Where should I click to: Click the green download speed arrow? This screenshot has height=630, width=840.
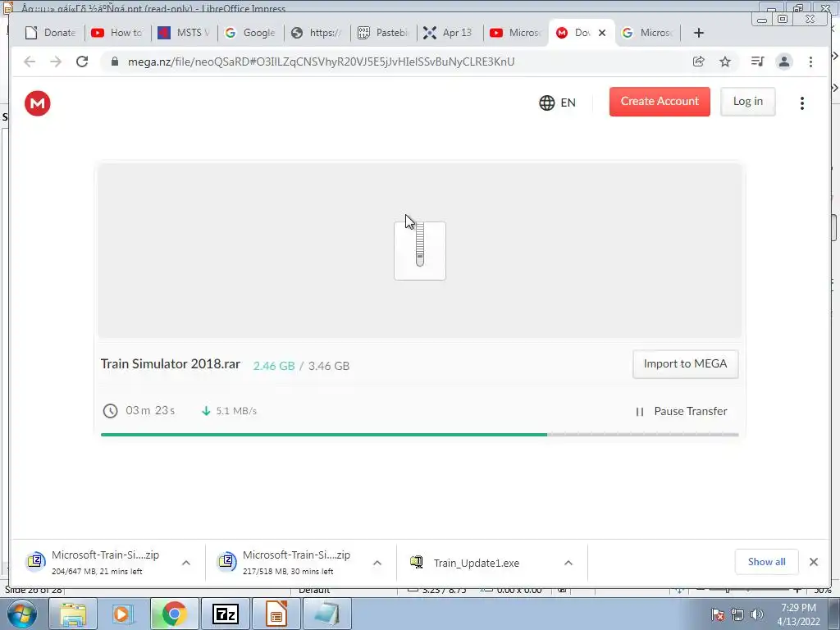(x=206, y=411)
